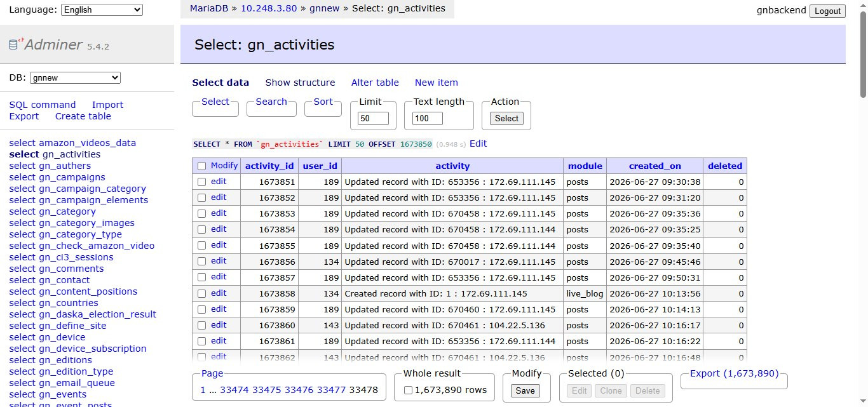
Task: Check the row for activity_id 1673855
Action: [201, 246]
